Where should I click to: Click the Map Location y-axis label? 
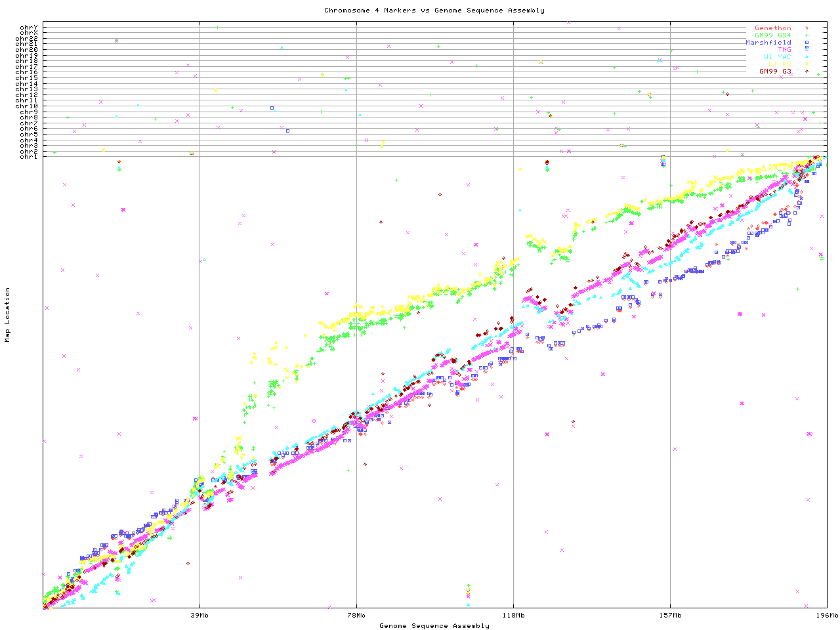tap(8, 315)
